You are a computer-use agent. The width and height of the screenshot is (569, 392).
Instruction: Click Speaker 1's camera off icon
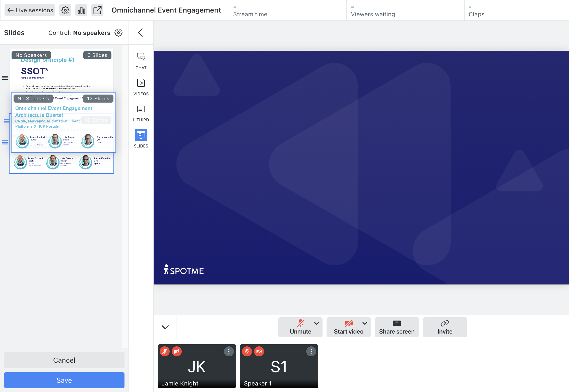pyautogui.click(x=259, y=351)
